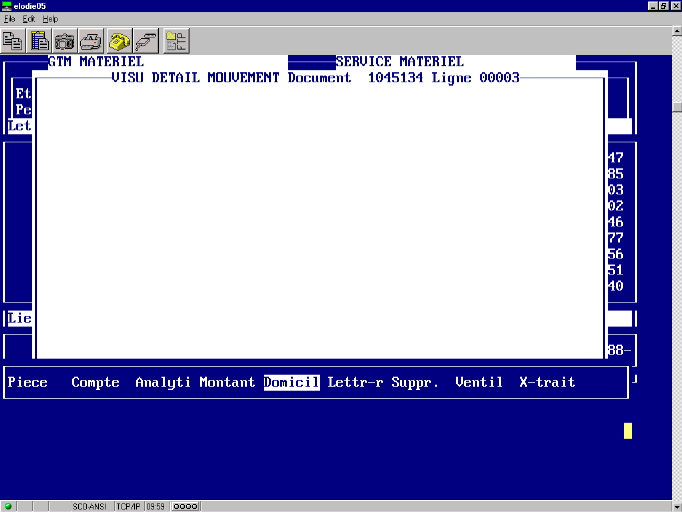
Task: Click the highlighted Domicil option
Action: click(x=291, y=382)
